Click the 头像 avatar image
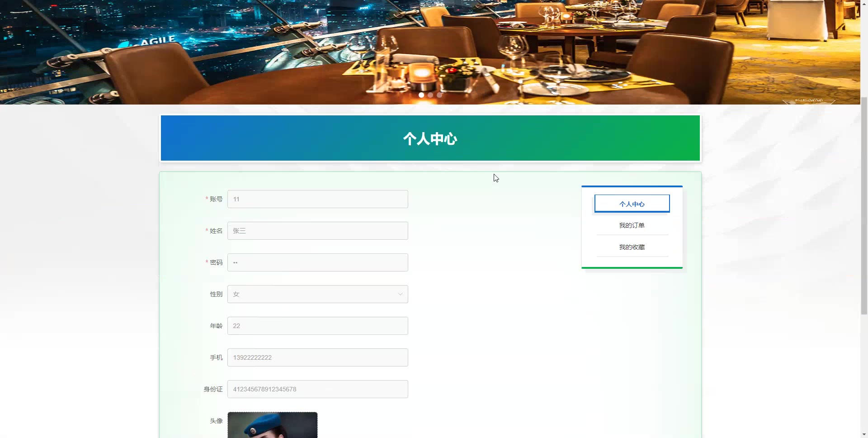Screen dimensions: 868x438 click(272, 425)
